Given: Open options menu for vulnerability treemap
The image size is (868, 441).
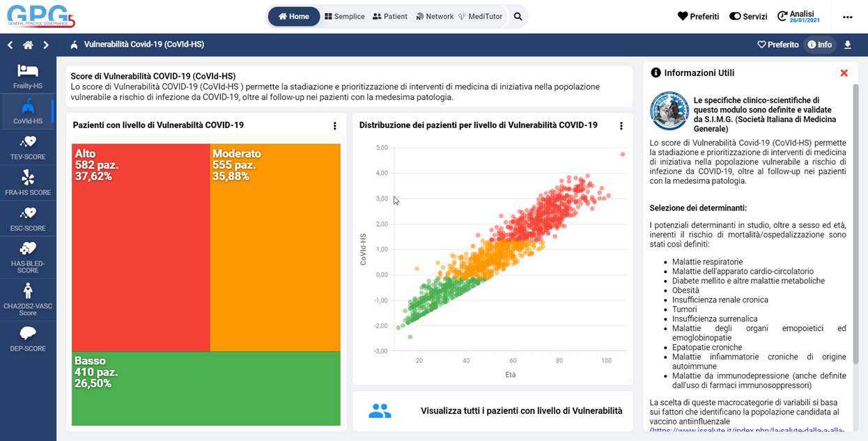Looking at the screenshot, I should [x=334, y=126].
